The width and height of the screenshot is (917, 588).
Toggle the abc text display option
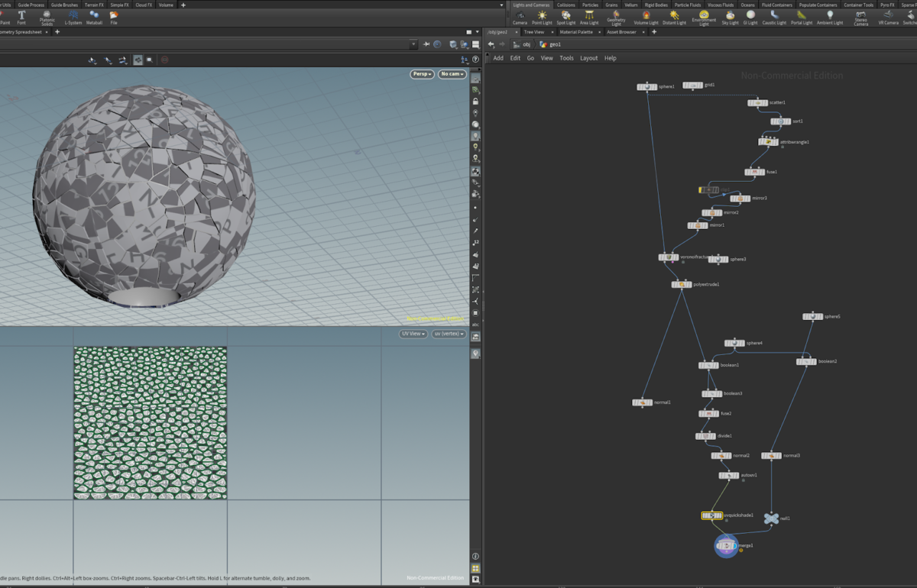pyautogui.click(x=475, y=324)
